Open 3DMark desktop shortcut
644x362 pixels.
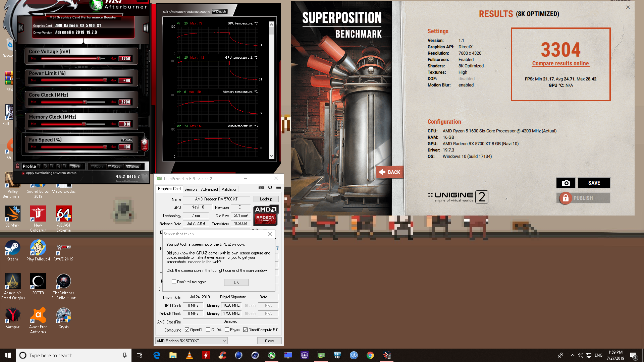coord(12,217)
